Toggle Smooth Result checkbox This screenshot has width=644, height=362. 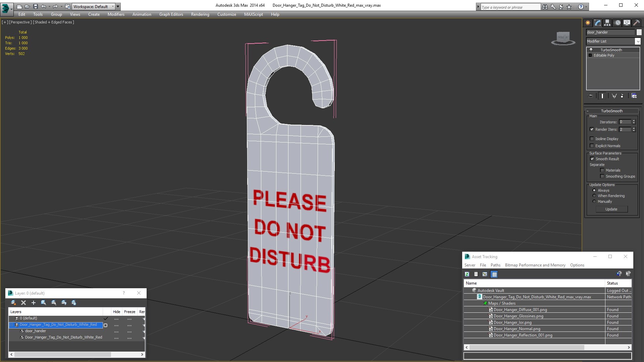click(x=592, y=159)
